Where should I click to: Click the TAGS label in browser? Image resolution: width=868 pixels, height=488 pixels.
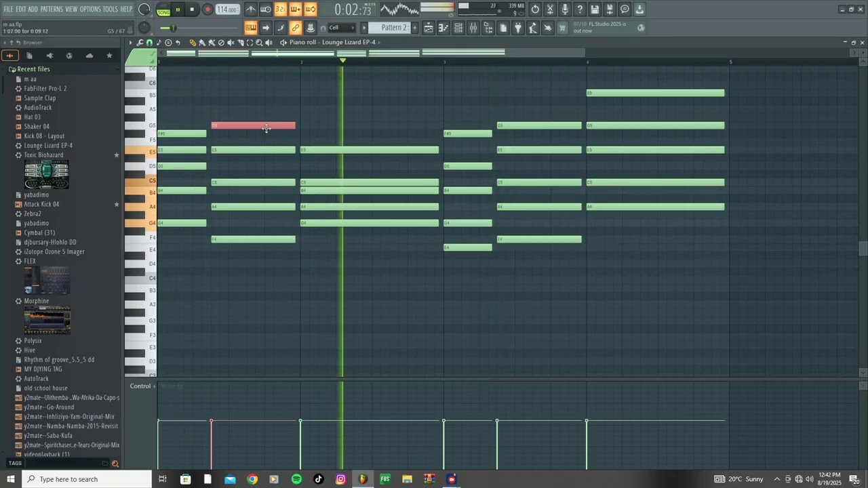tap(15, 464)
